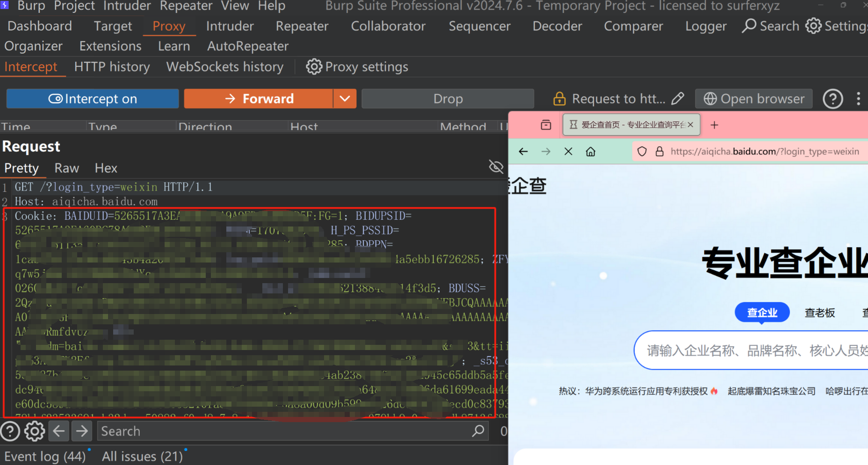
Task: Select the Pretty request view
Action: point(21,168)
